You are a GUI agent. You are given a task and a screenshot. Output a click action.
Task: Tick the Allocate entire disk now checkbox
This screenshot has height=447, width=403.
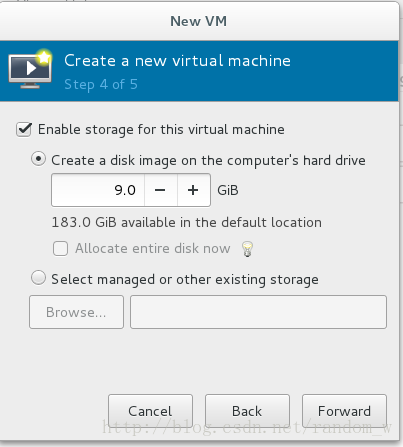click(x=60, y=249)
